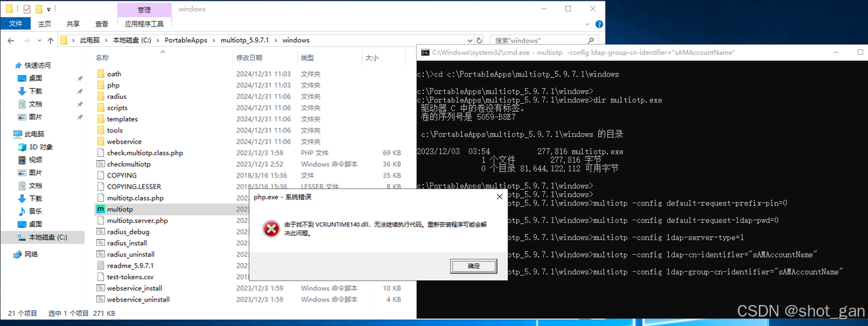The width and height of the screenshot is (868, 326).
Task: Select the oath folder icon
Action: (100, 74)
